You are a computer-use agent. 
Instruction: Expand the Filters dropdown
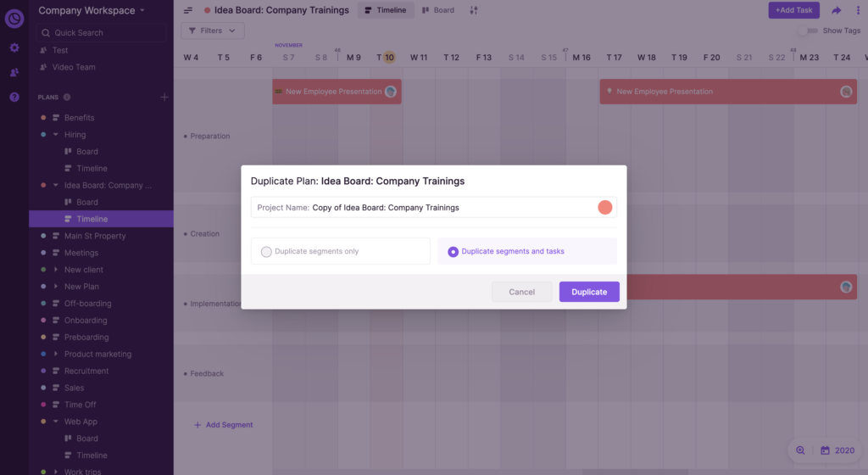[212, 31]
